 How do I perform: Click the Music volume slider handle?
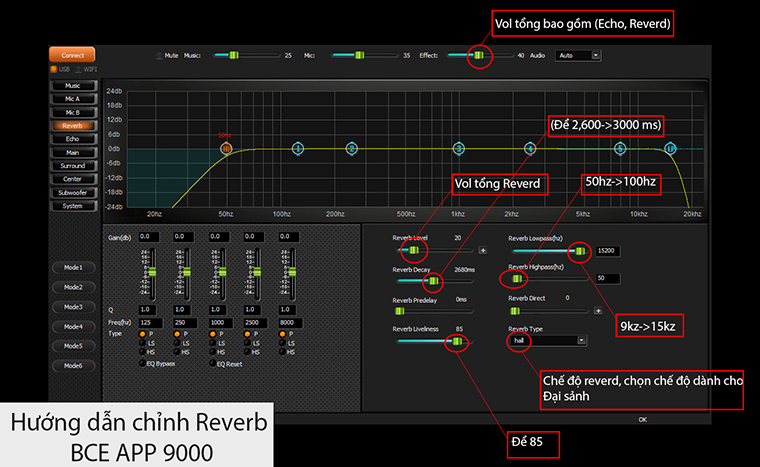click(234, 55)
